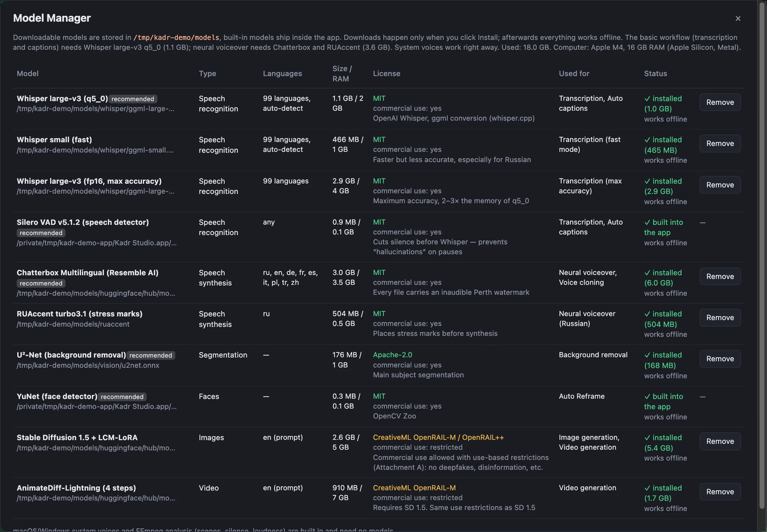Screen dimensions: 767x532
Task: Click the installed (5.4 GB) status
Action: (663, 443)
